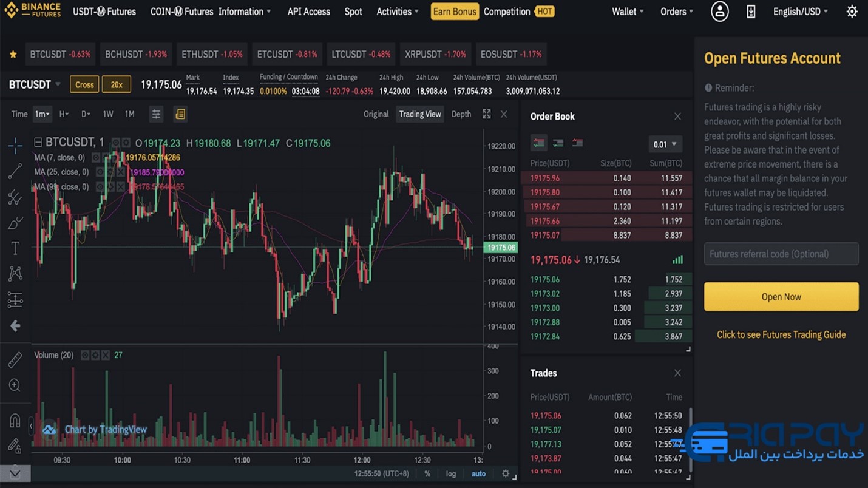Select the ruler measure tool
Screen dimensions: 868x488
15,360
